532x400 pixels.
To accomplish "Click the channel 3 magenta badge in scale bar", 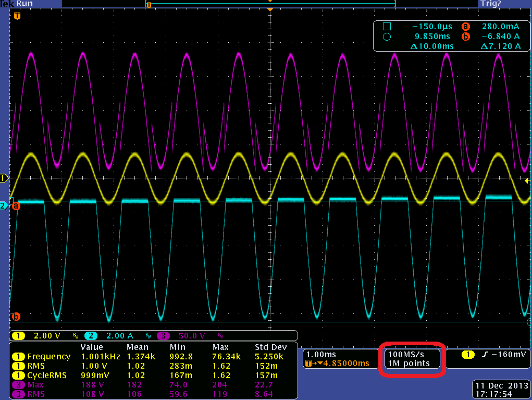I will (x=163, y=336).
